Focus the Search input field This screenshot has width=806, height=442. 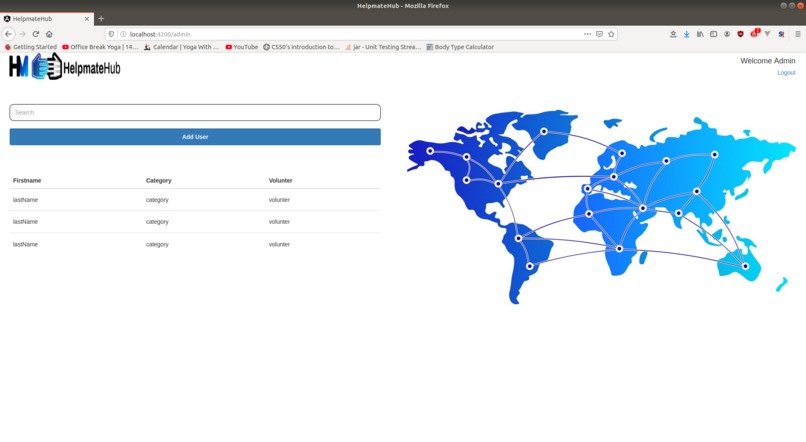[195, 113]
